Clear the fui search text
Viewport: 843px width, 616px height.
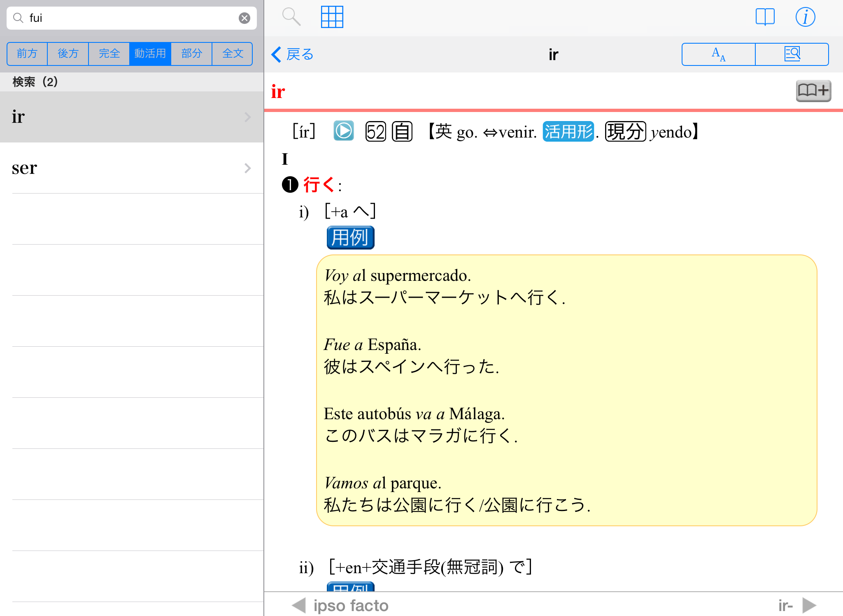pyautogui.click(x=245, y=18)
